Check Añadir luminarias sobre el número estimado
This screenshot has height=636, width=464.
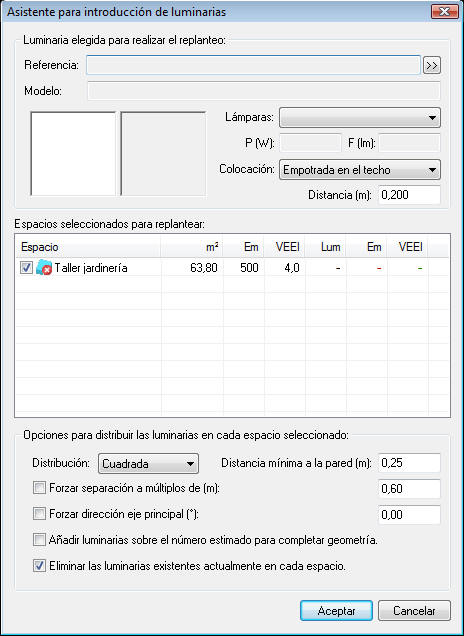click(x=39, y=540)
